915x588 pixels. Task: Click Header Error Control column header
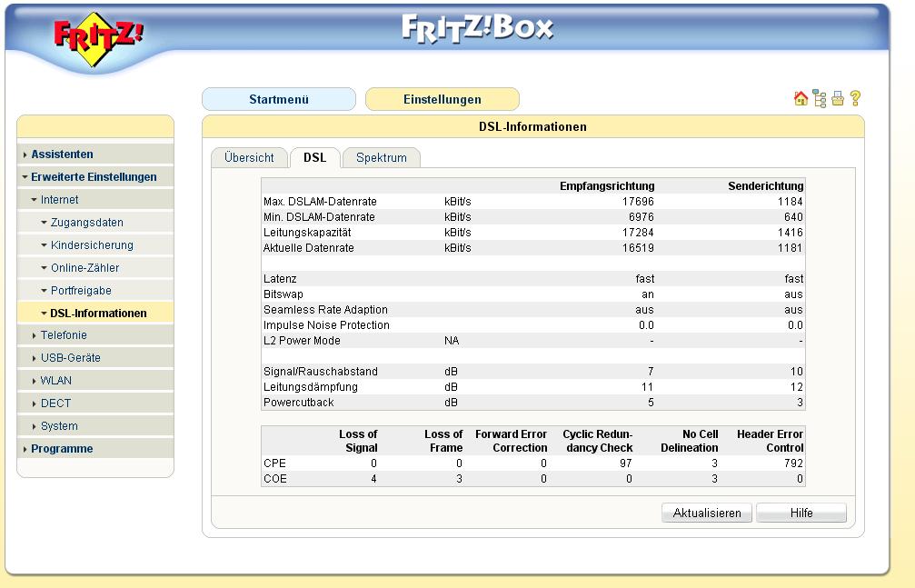771,442
